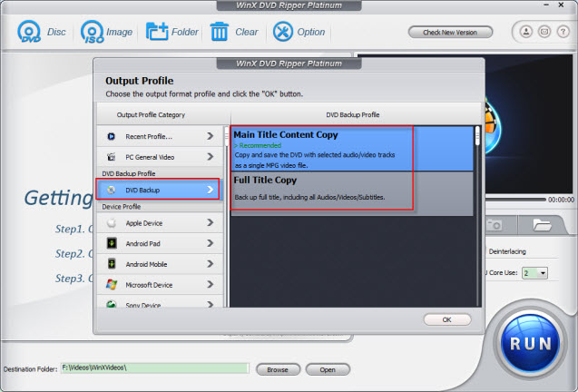Click the PC General Video icon
This screenshot has height=392, width=578.
coord(111,157)
